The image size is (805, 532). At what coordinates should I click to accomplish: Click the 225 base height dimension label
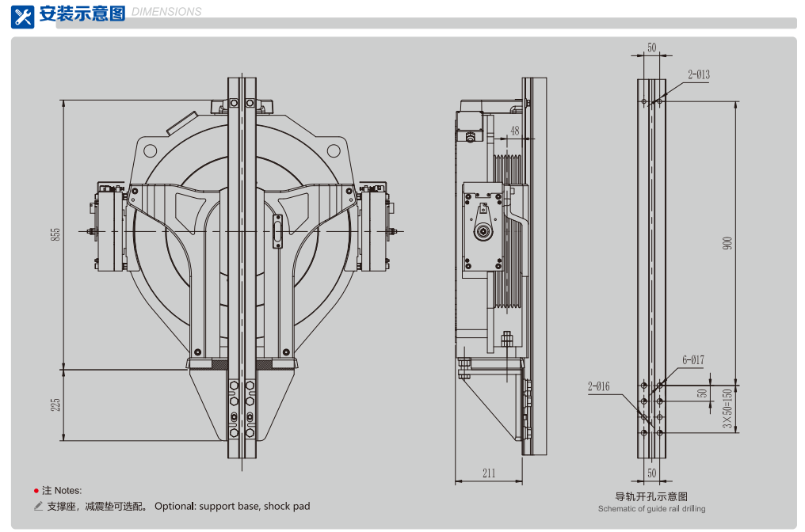pos(55,405)
